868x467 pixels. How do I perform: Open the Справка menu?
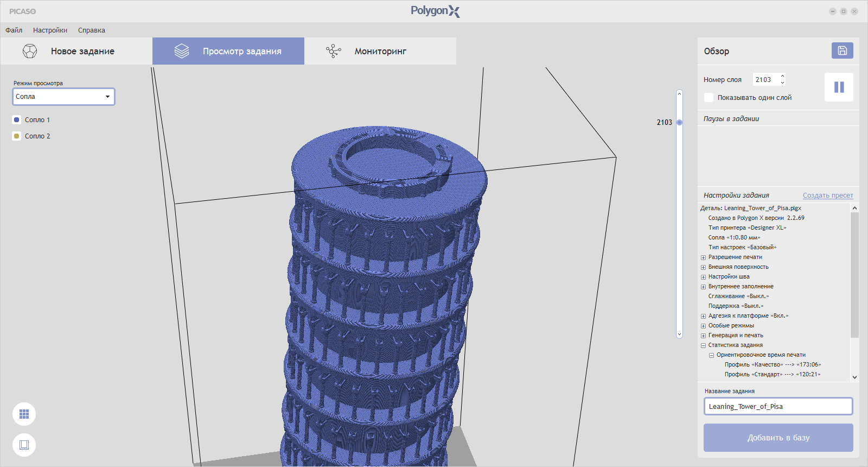tap(92, 30)
